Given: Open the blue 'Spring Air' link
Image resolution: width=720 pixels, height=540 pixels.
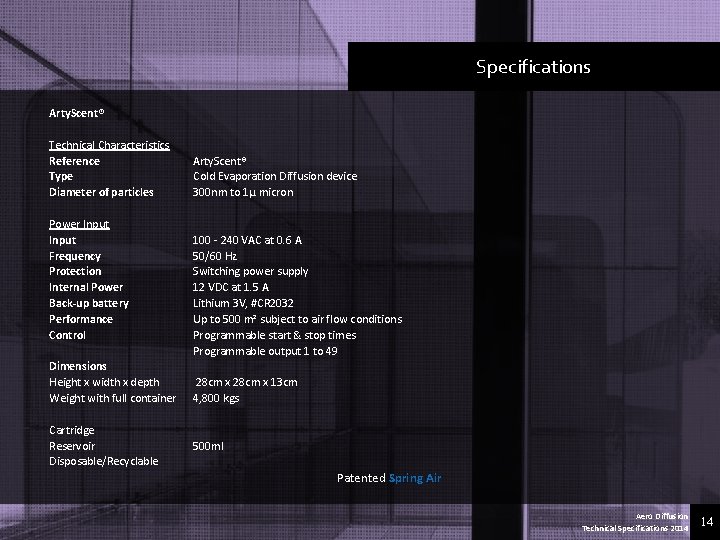Looking at the screenshot, I should click(415, 478).
